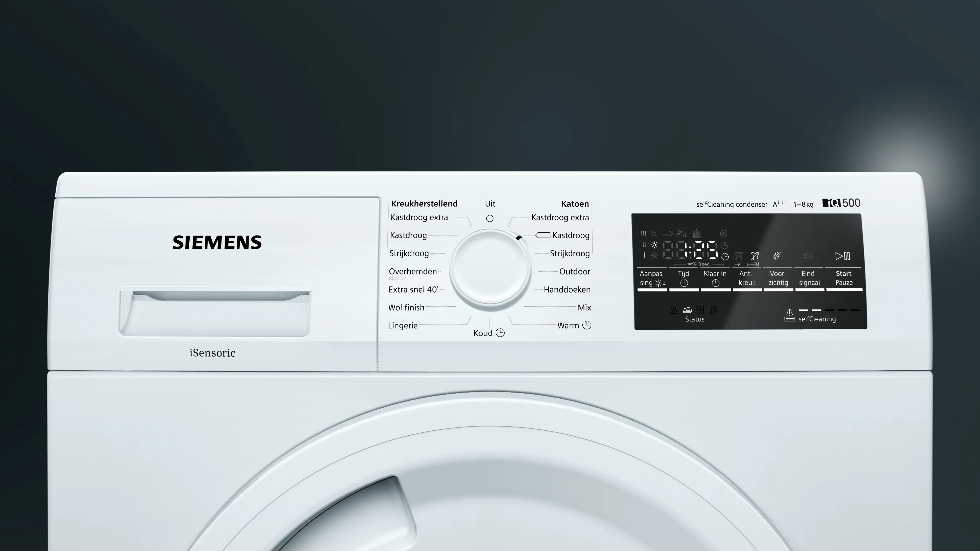Screen dimensions: 980x551
Task: Tap the end signal speaker icon
Action: (x=808, y=256)
